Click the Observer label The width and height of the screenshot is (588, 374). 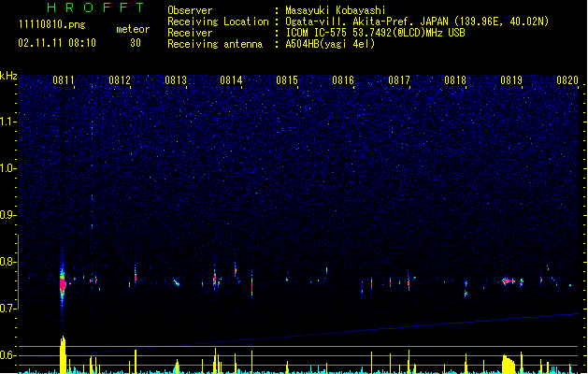point(190,10)
